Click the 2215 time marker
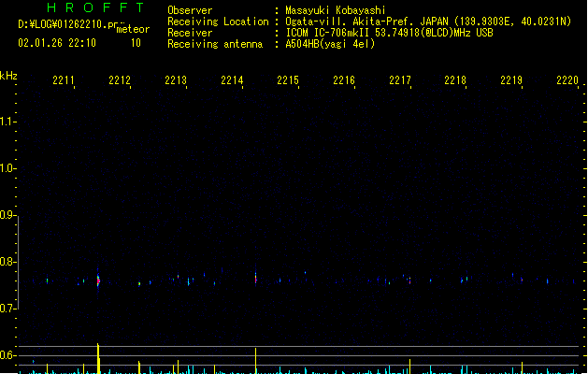 coord(288,80)
